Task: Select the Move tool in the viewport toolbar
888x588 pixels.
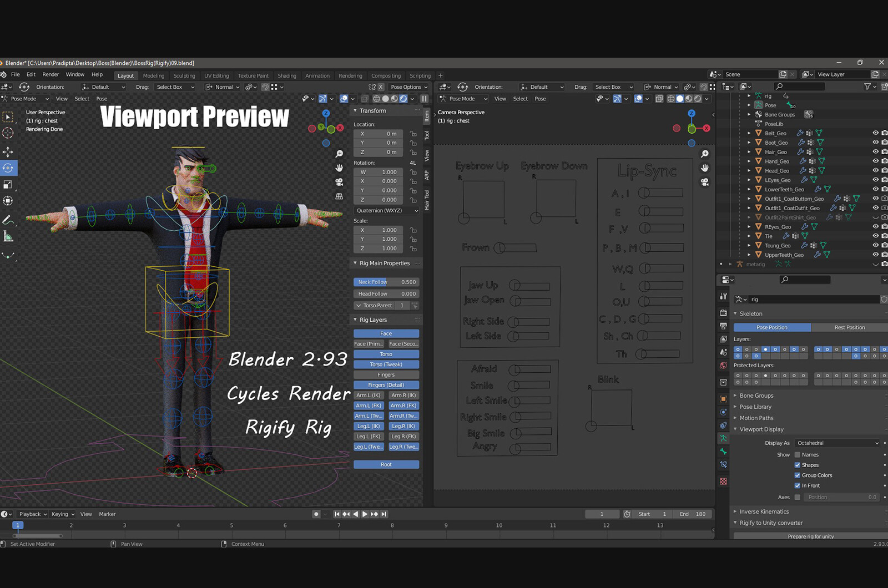Action: (8, 151)
